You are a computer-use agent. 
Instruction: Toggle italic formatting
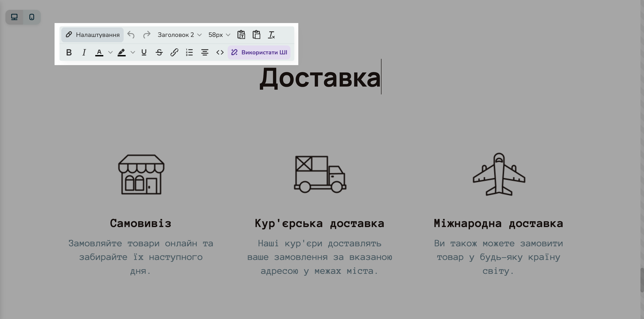84,53
